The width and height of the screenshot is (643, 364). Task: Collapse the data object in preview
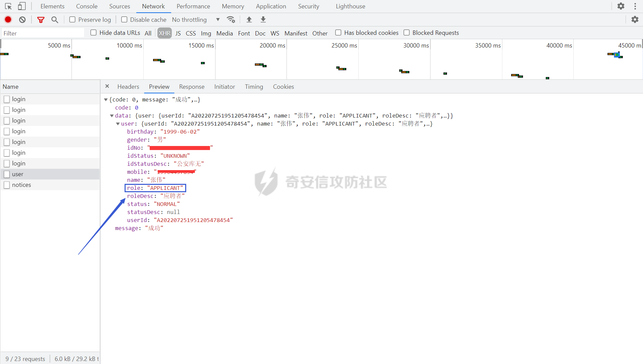pyautogui.click(x=112, y=116)
